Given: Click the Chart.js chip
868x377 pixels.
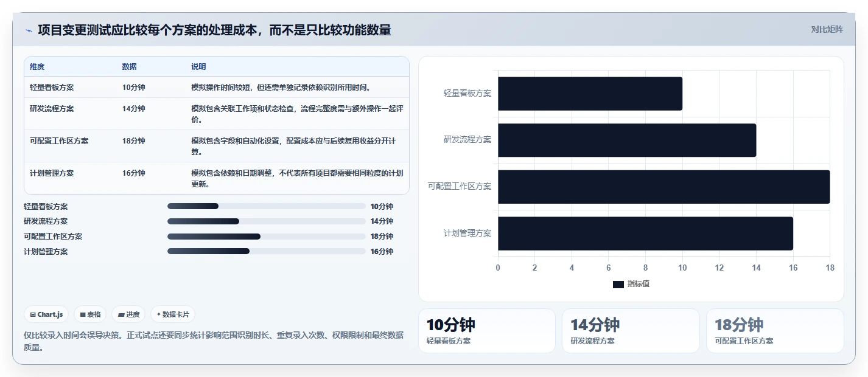Looking at the screenshot, I should click(47, 314).
